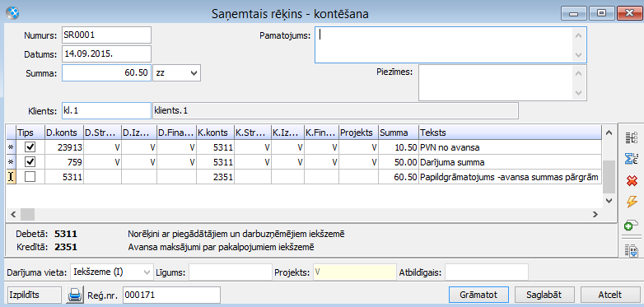
Task: Sort table by Summa column header
Action: (398, 133)
